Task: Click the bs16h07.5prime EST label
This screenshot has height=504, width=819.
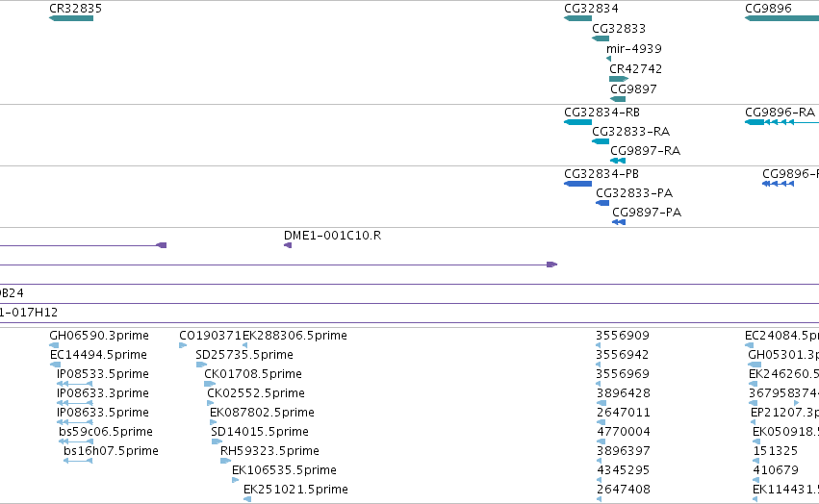Action: tap(111, 451)
